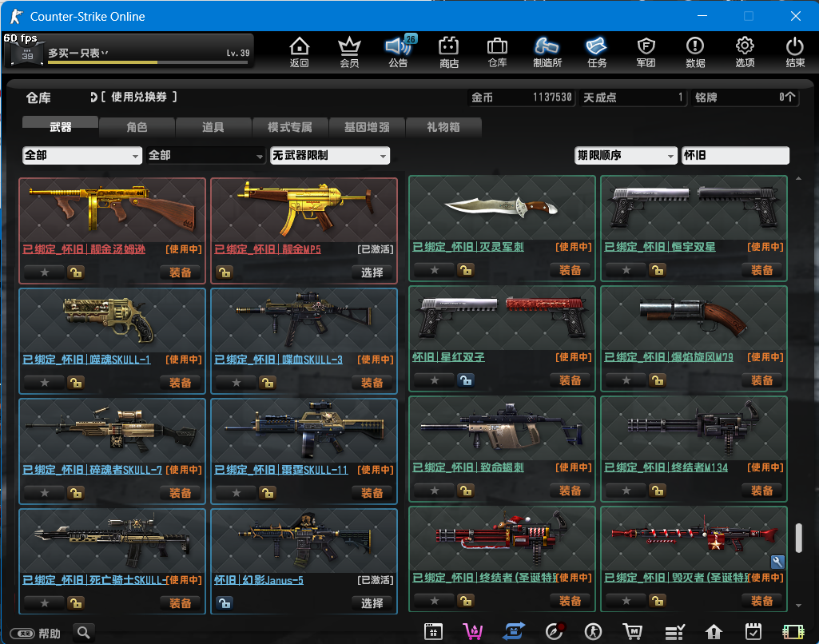Click 装备 button for 靓金汤姆逊
The width and height of the screenshot is (819, 644).
point(181,272)
